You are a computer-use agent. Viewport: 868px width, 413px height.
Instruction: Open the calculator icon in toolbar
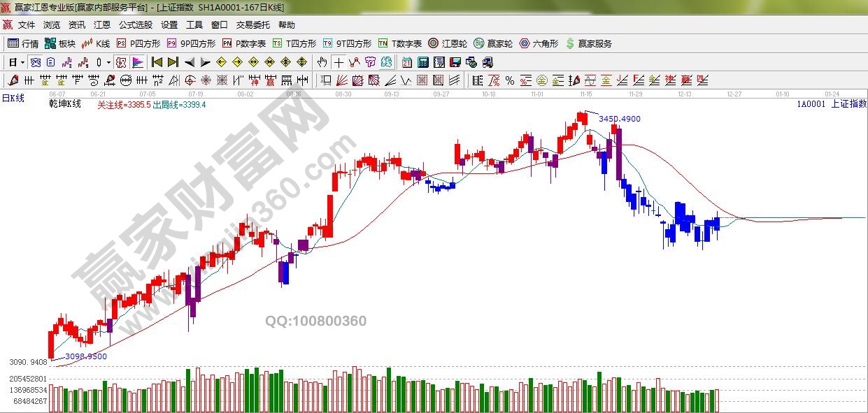422,62
